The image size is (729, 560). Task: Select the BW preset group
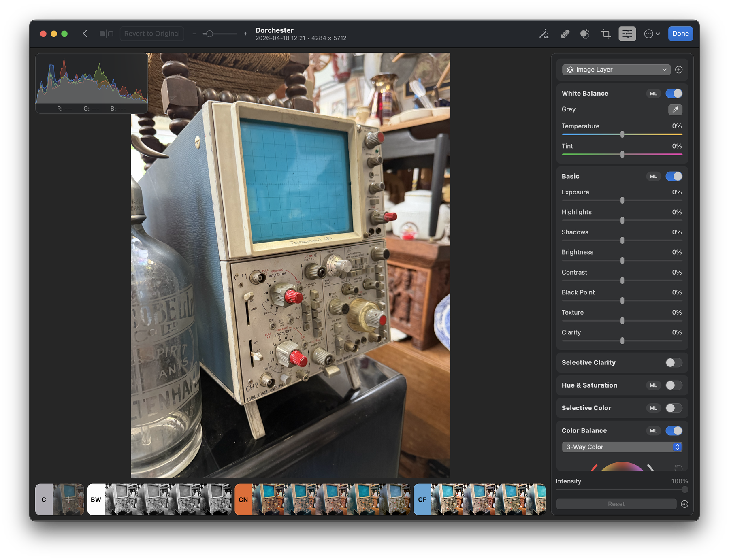[96, 500]
